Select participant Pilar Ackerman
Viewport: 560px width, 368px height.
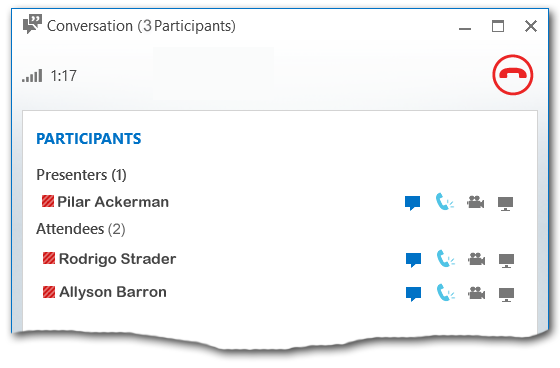[113, 202]
